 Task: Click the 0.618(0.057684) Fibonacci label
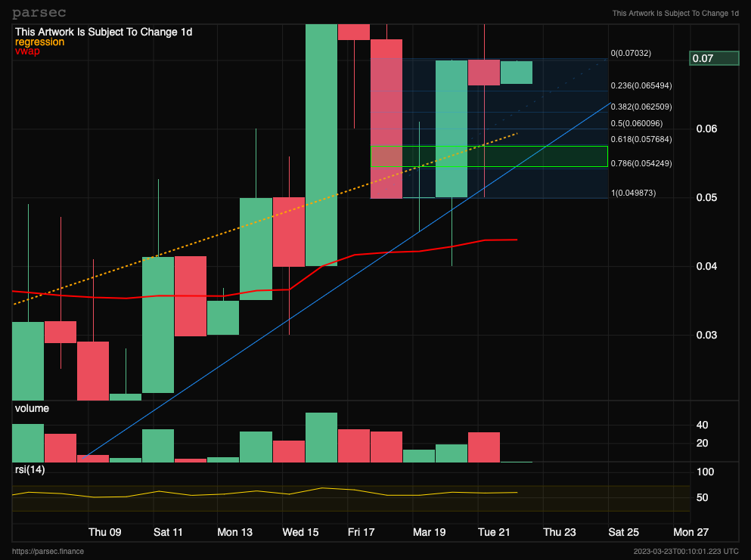[x=641, y=139]
